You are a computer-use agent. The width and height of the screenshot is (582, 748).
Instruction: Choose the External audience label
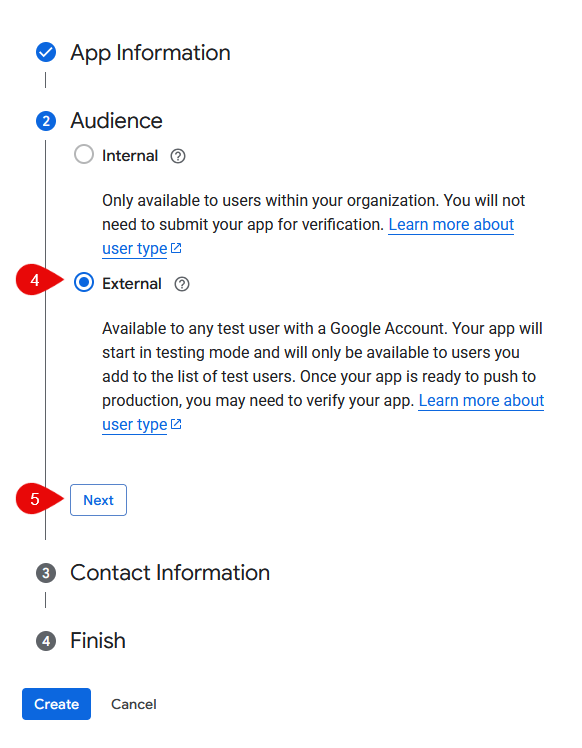[x=132, y=284]
